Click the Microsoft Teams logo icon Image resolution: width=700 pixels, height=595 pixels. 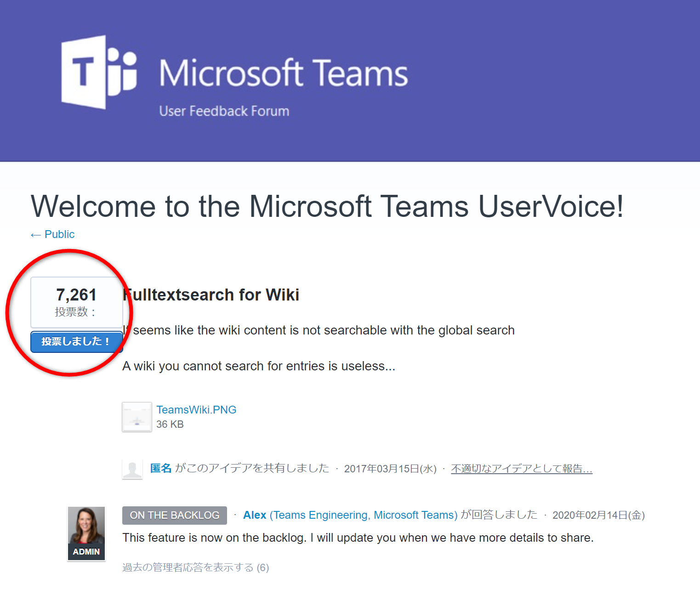[x=99, y=72]
